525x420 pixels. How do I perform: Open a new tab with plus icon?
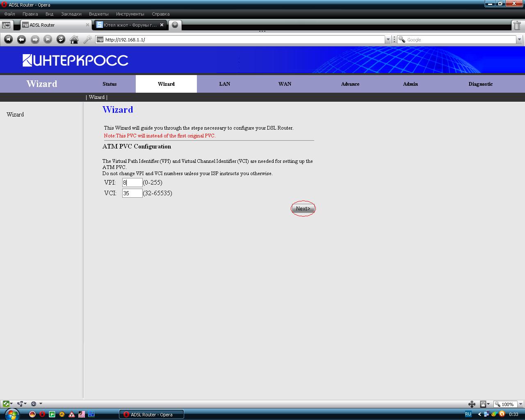[x=175, y=25]
